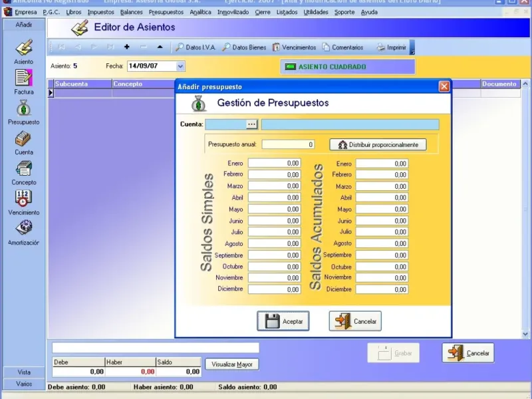This screenshot has height=399, width=532.
Task: Click Diciembre field under Saldos Simples
Action: tap(274, 289)
